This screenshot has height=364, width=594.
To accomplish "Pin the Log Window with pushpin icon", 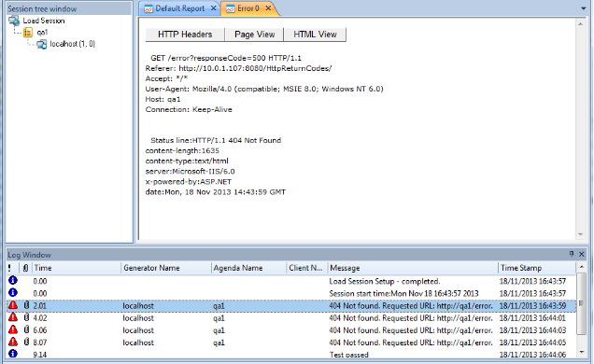I will (x=572, y=254).
